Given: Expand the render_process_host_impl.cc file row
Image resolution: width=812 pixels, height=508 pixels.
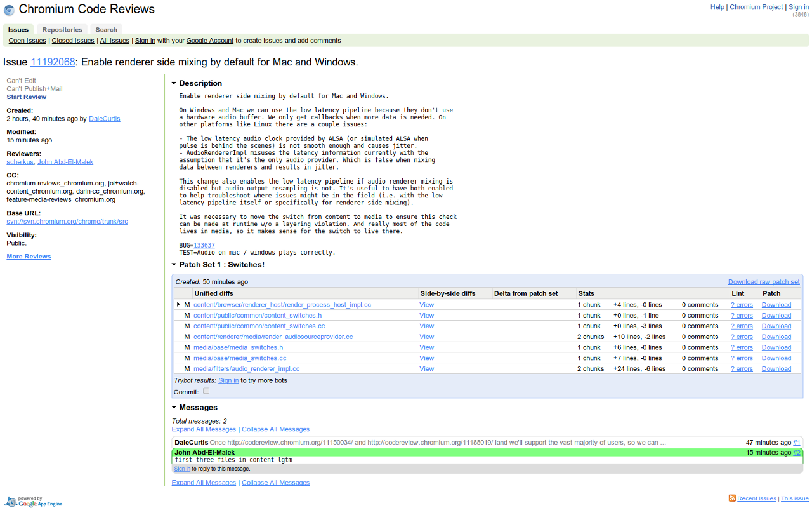Looking at the screenshot, I should [178, 304].
